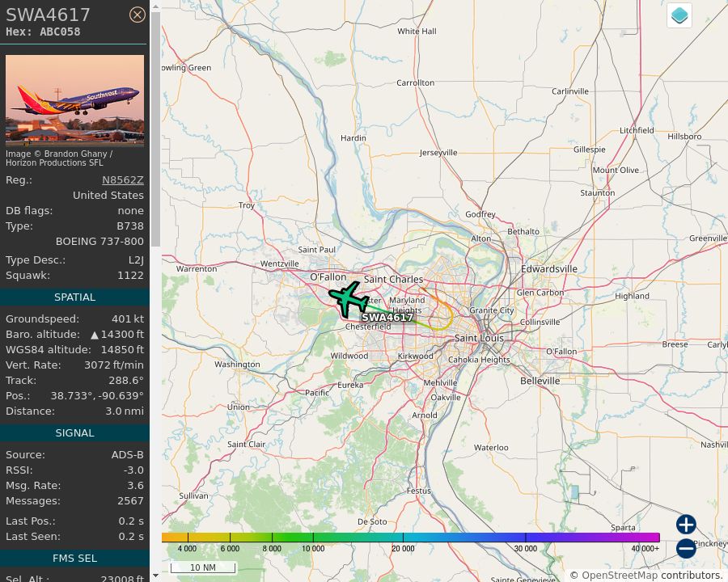The height and width of the screenshot is (582, 728).
Task: Collapse the SIGNAL section
Action: click(x=74, y=432)
